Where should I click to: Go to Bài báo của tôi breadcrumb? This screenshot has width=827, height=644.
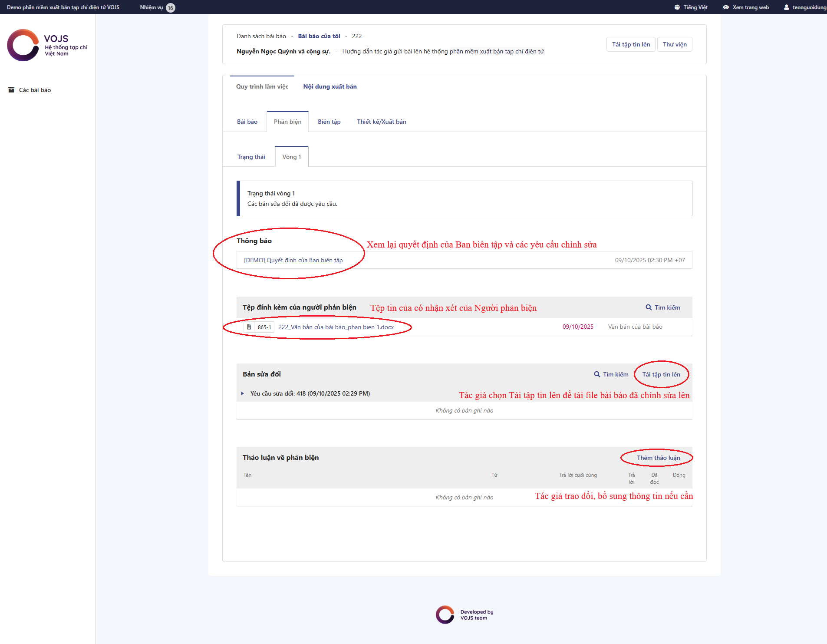tap(319, 36)
